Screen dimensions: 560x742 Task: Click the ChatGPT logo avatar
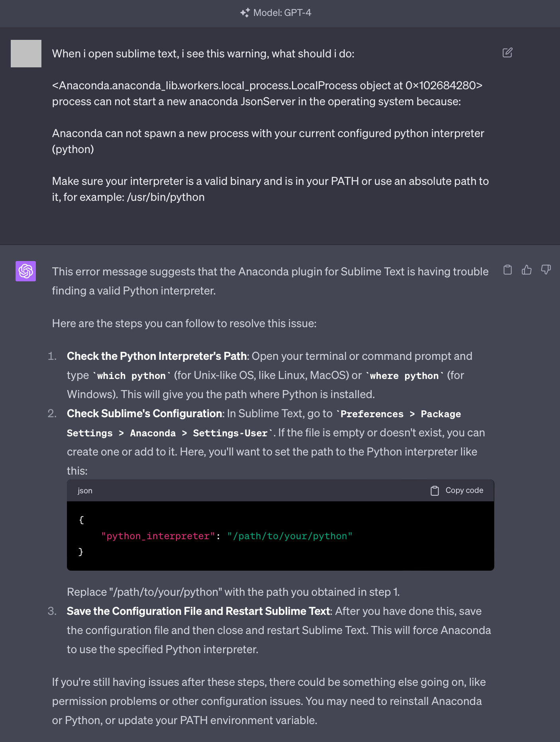coord(25,271)
